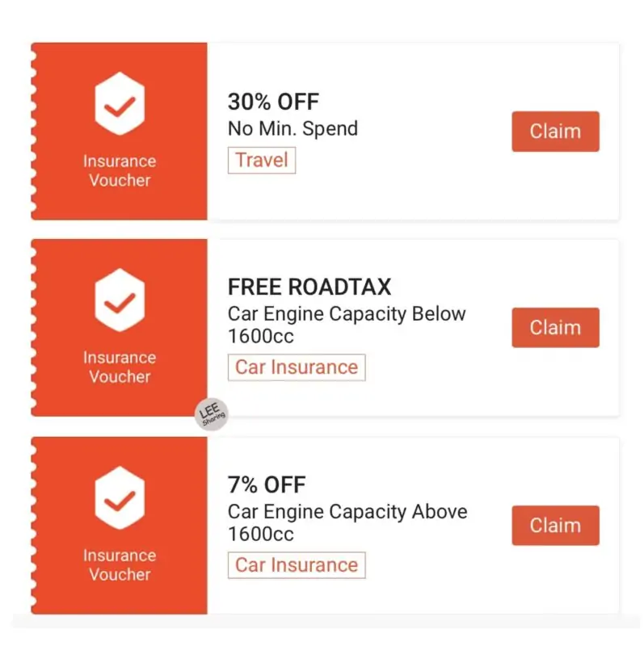644x646 pixels.
Task: Select Car Insurance tag under FREE ROADTAX
Action: (x=297, y=367)
